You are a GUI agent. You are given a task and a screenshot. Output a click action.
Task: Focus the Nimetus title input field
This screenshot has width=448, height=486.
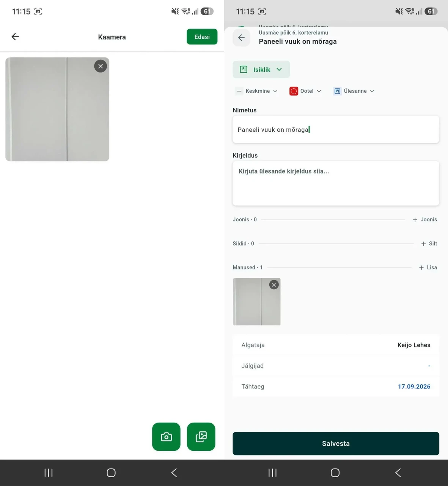[336, 129]
